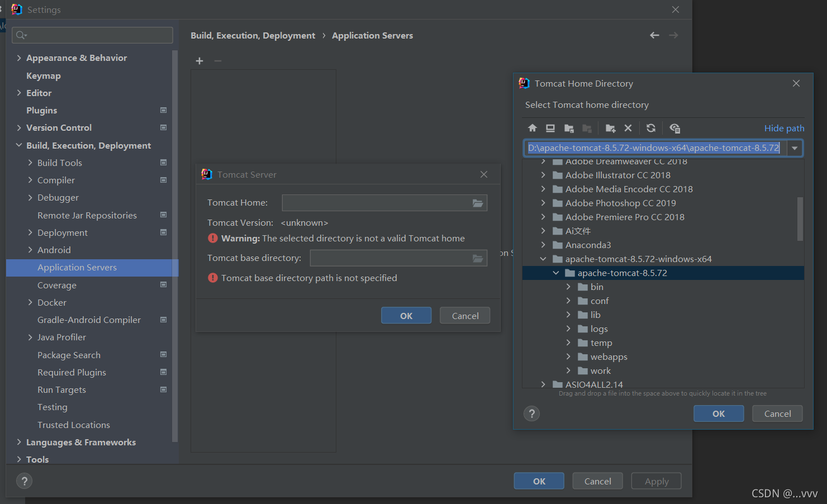Expand the Editor settings node
This screenshot has height=504, width=827.
pos(19,93)
